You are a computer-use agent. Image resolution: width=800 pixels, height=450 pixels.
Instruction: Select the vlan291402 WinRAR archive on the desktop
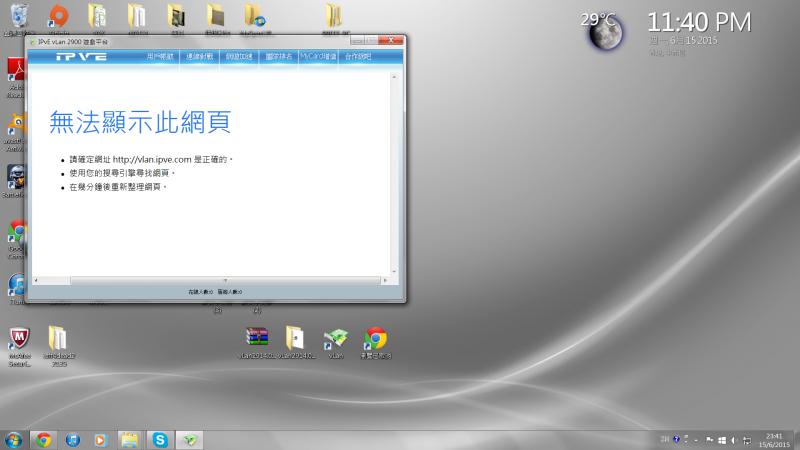[x=257, y=343]
